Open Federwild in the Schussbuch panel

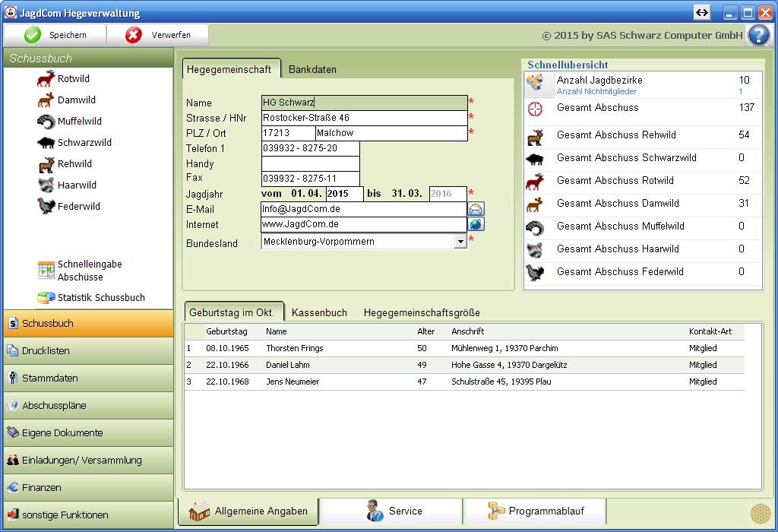(x=78, y=207)
